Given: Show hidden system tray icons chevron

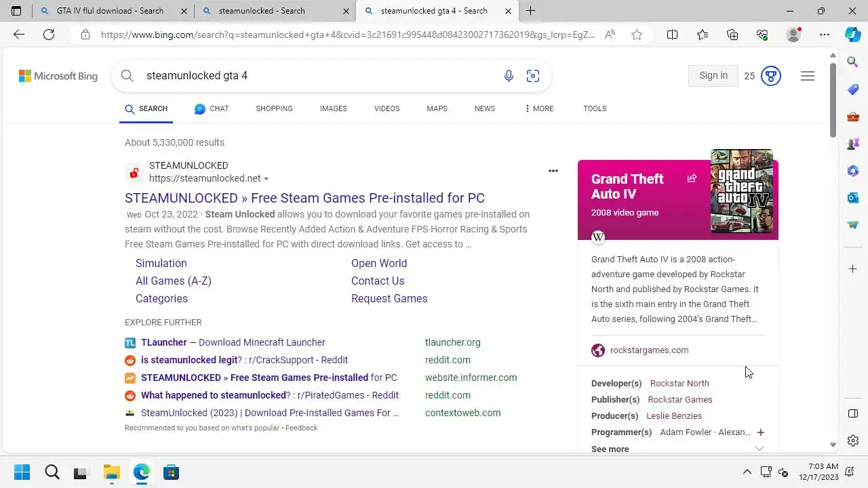Looking at the screenshot, I should point(747,472).
